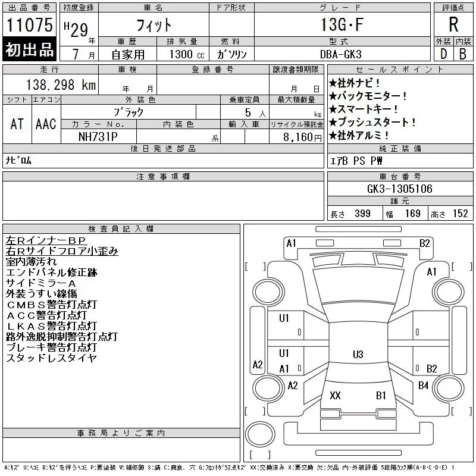Select the inspector note 左RインナーBP
The image size is (476, 476).
point(46,240)
